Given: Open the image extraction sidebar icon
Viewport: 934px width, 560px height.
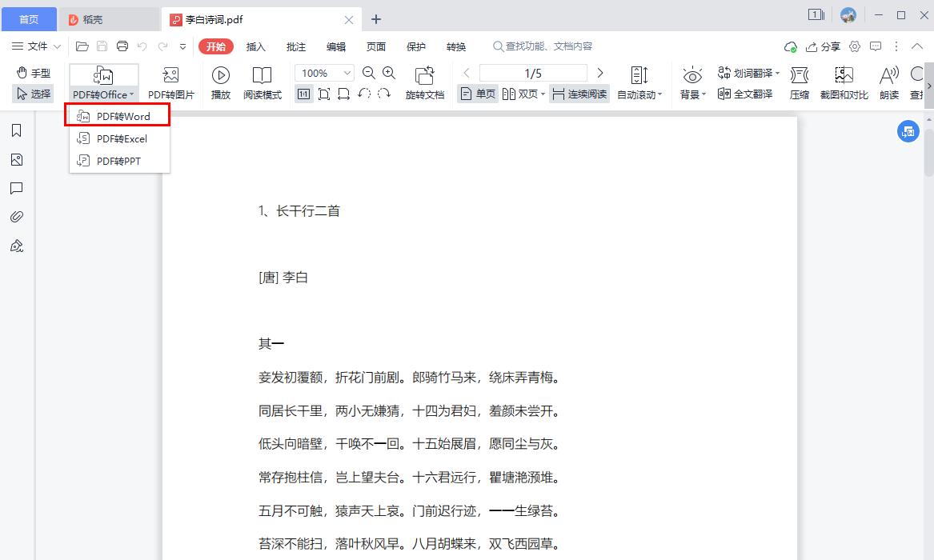Looking at the screenshot, I should [x=17, y=159].
